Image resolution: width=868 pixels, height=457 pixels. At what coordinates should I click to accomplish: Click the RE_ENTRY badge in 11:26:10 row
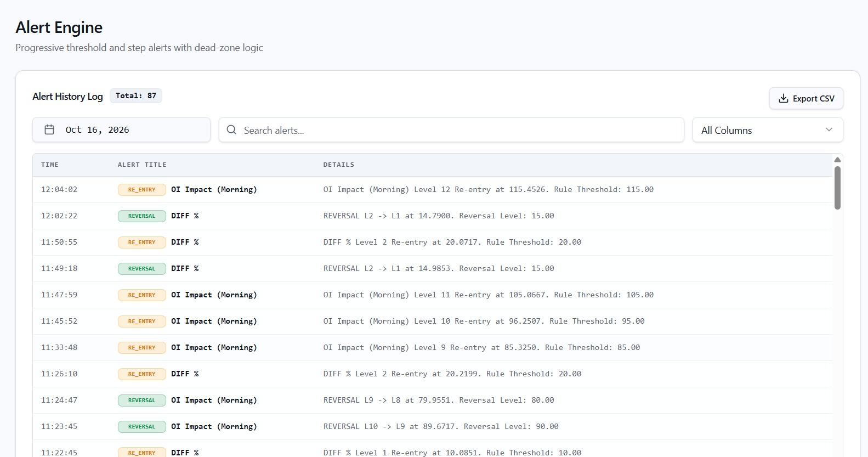click(x=142, y=374)
